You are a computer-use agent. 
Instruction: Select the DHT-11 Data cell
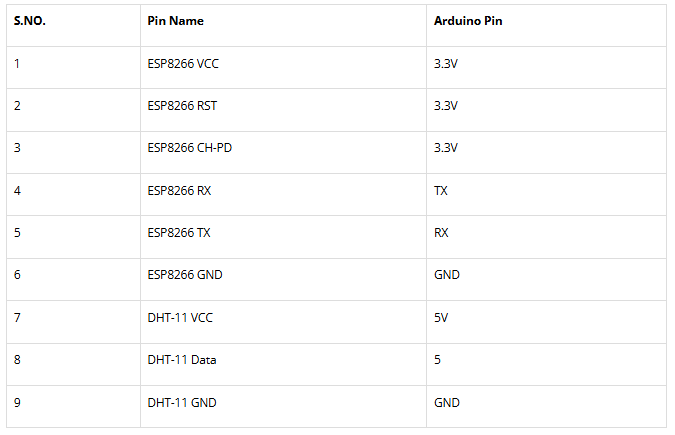point(181,360)
